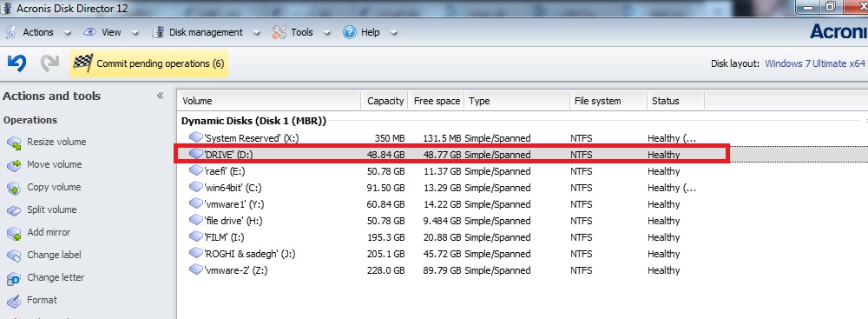Click the Undo arrow icon
Screen dimensions: 868x319
16,63
